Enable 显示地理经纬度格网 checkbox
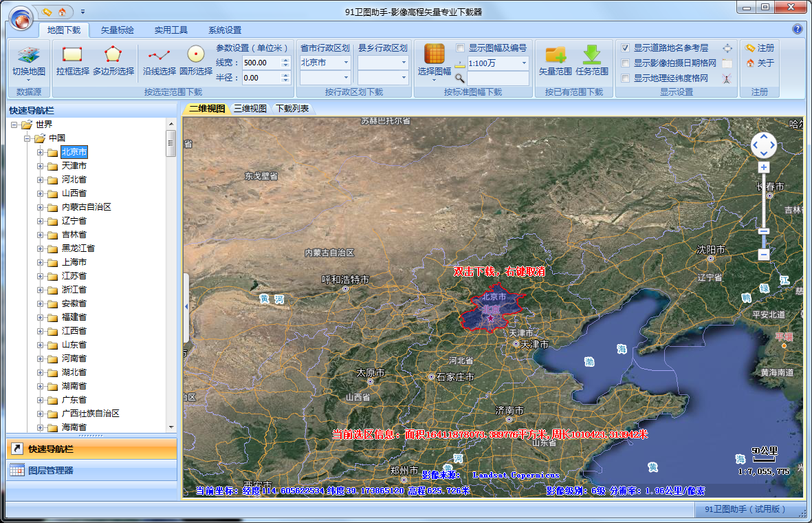Screen dimensions: 812x523 [x=625, y=78]
